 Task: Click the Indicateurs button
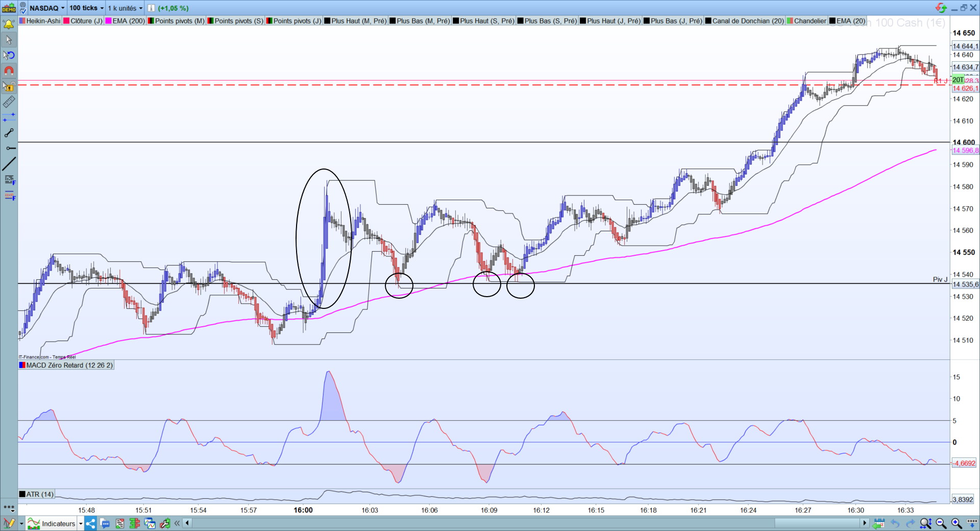point(55,523)
